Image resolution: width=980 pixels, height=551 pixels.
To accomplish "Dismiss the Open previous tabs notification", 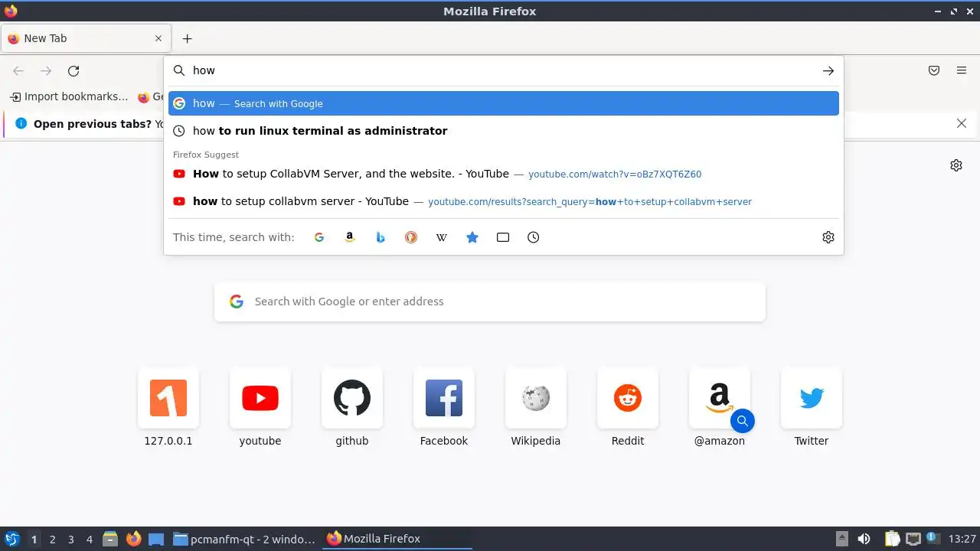I will point(962,123).
